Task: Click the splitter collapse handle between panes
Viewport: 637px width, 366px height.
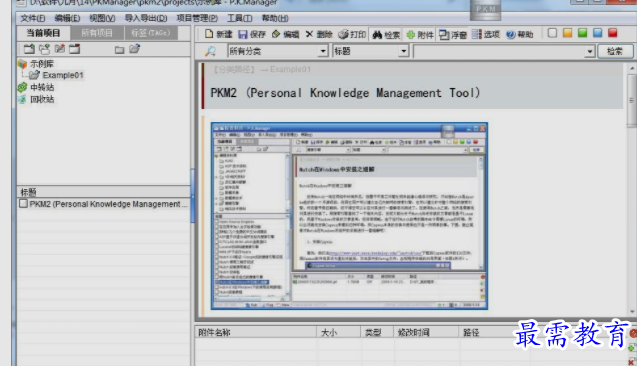Action: tap(193, 196)
